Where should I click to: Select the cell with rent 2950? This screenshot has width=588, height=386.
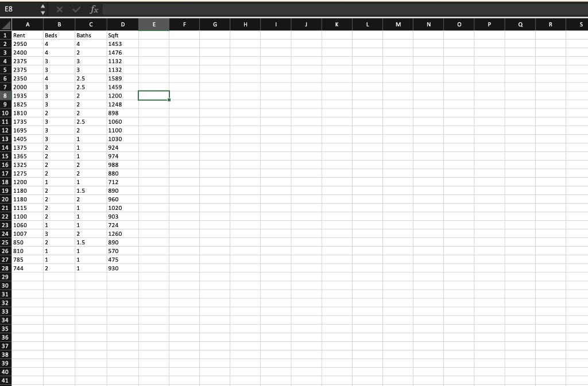[x=28, y=44]
